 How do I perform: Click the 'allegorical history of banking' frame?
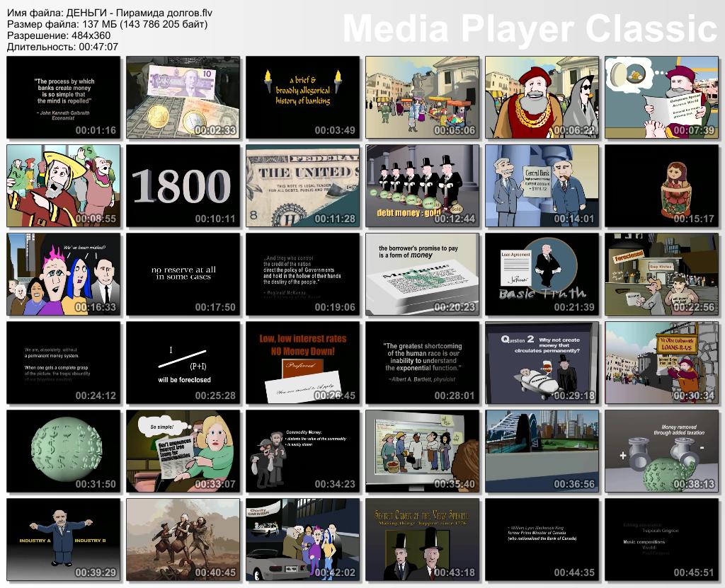[x=303, y=97]
